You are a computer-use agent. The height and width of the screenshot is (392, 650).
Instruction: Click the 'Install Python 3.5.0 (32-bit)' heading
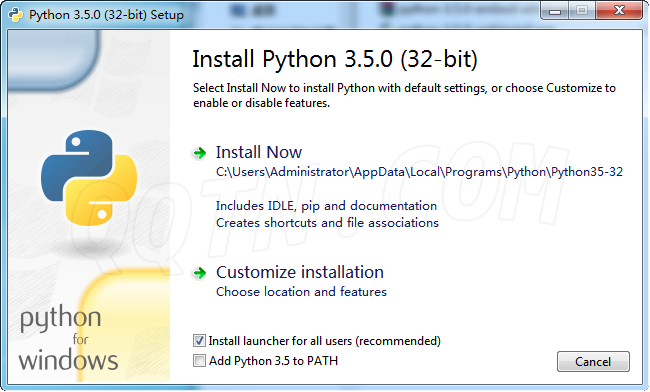pyautogui.click(x=335, y=59)
